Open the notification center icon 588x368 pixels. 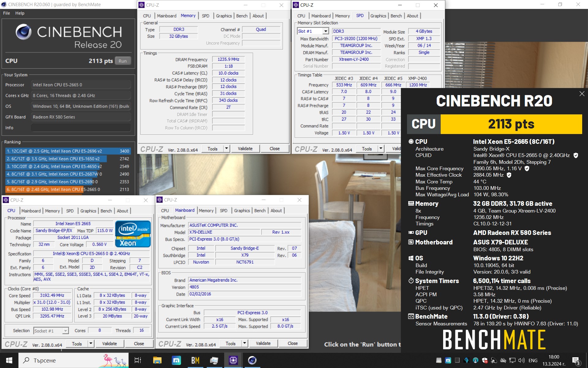tap(576, 361)
